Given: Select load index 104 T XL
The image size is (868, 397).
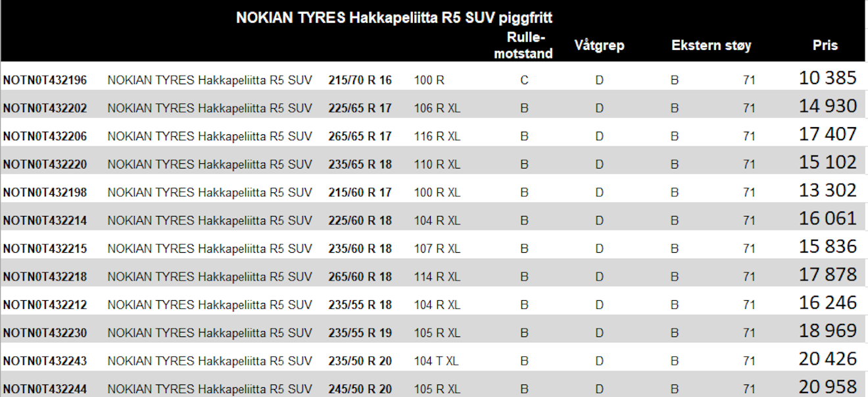Looking at the screenshot, I should coord(437,361).
